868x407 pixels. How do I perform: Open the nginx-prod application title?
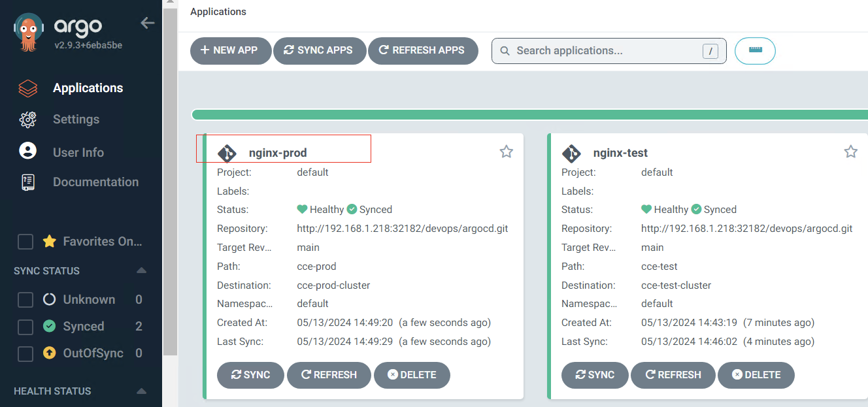(x=278, y=153)
